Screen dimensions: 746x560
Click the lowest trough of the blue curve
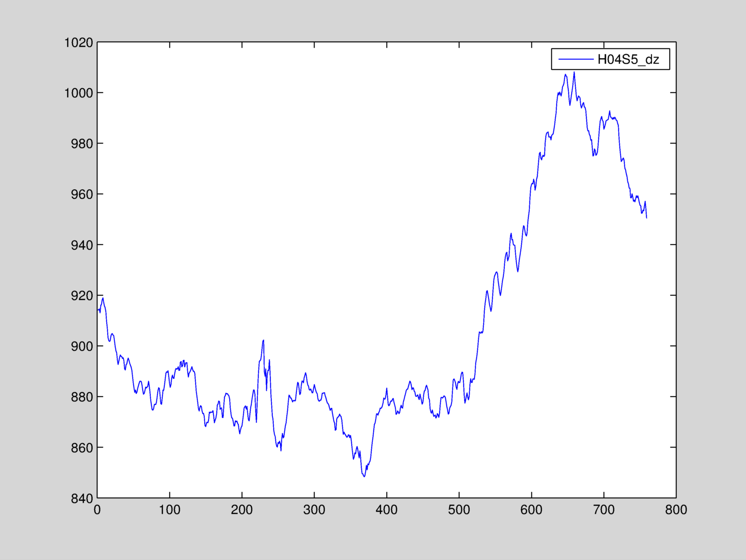[x=364, y=476]
